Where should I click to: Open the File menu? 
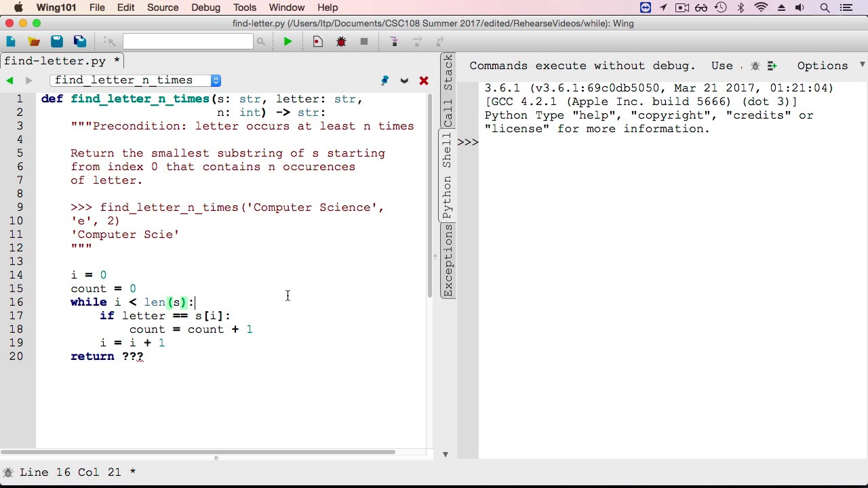click(x=97, y=7)
